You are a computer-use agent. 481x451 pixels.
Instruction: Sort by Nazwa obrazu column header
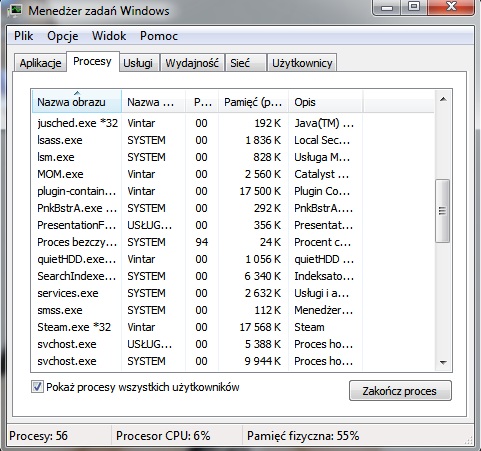click(x=77, y=102)
